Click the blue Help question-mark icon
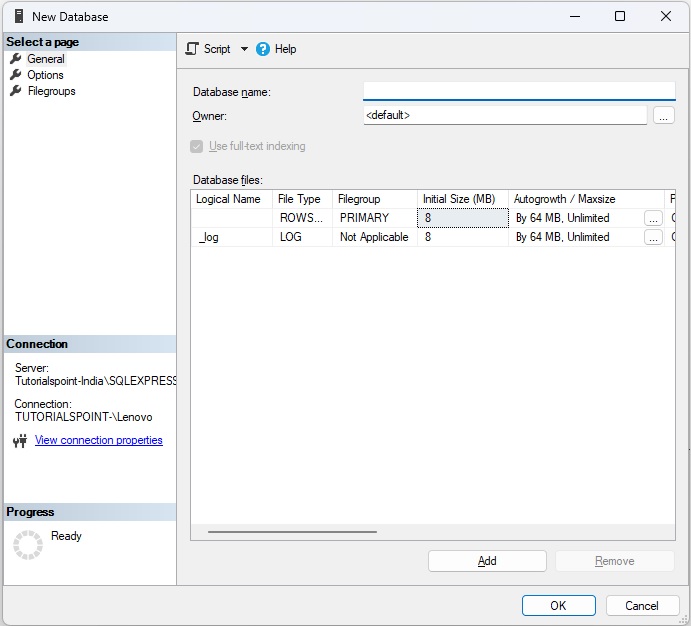 click(263, 49)
